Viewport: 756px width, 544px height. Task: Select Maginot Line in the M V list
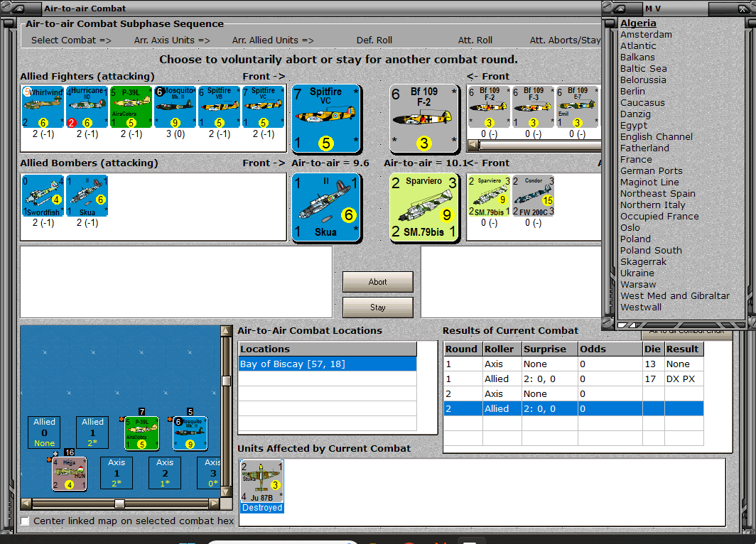(649, 182)
